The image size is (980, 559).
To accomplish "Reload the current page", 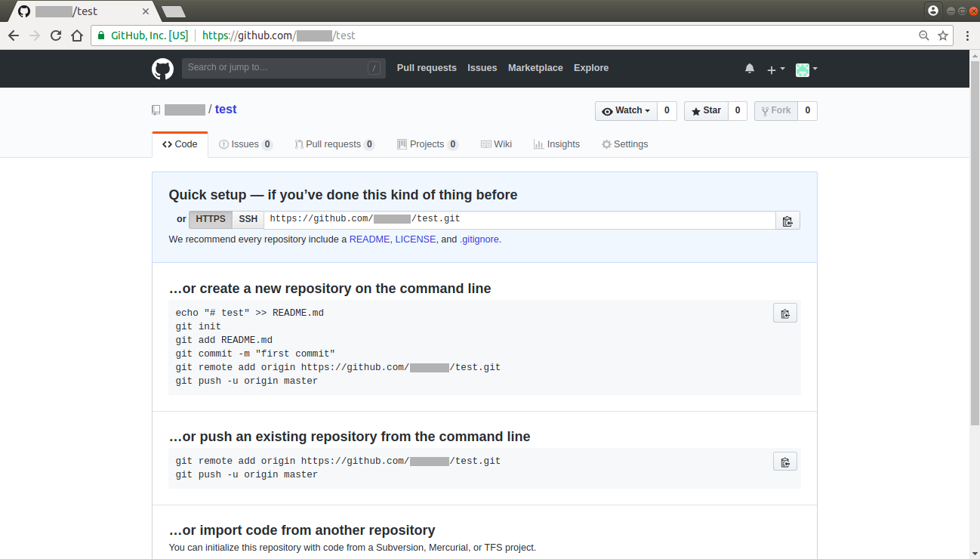I will pos(56,36).
